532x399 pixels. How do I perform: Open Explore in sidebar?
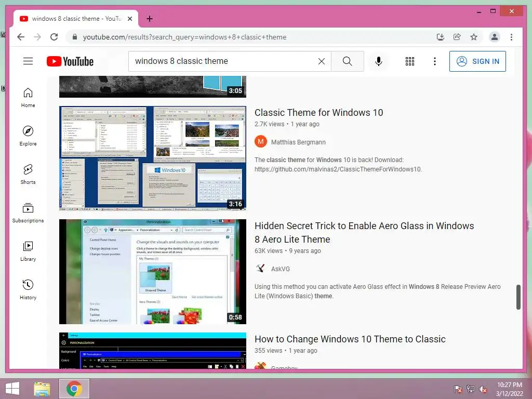pyautogui.click(x=28, y=136)
